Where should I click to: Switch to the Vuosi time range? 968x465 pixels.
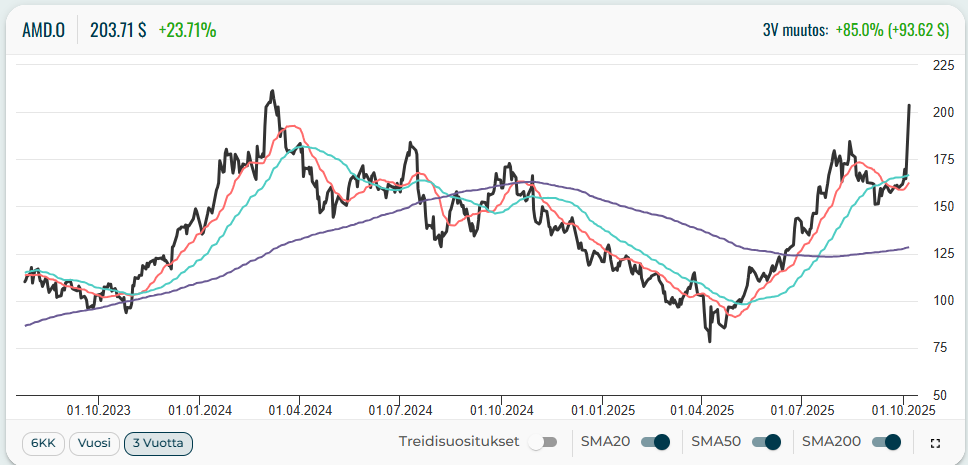click(x=93, y=443)
